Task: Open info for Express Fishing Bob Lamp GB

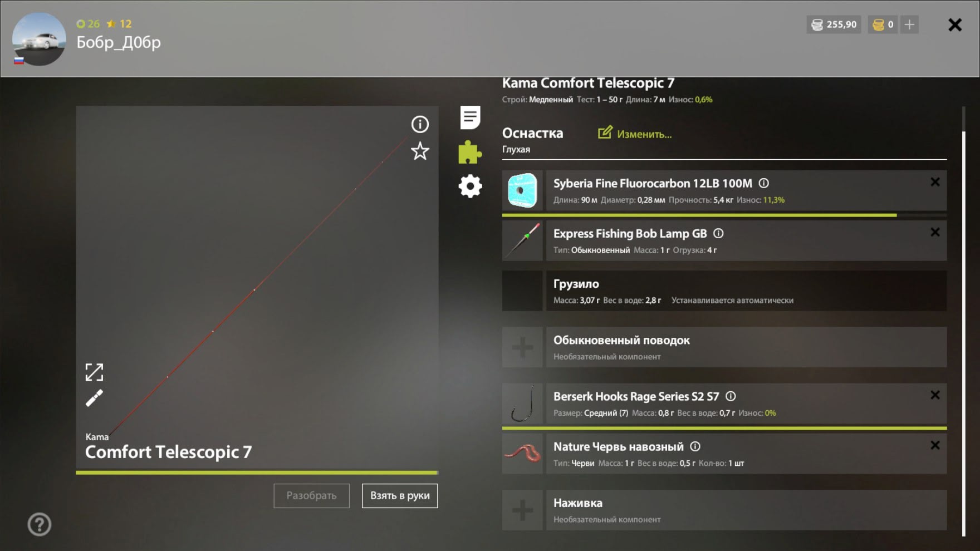Action: (x=718, y=233)
